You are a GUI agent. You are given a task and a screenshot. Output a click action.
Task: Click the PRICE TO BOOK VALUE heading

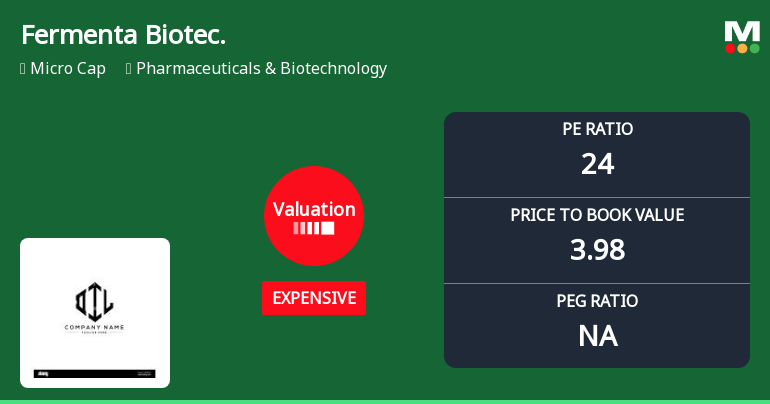pos(597,215)
